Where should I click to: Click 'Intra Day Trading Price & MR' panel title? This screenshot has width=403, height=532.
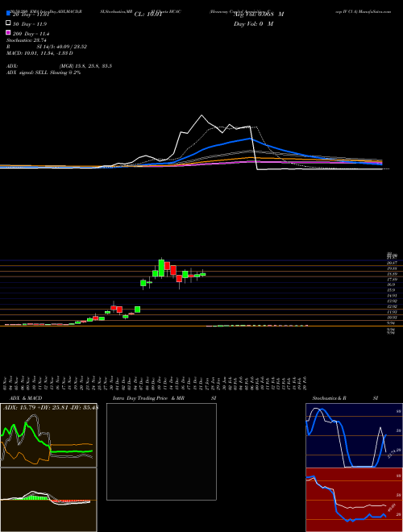pyautogui.click(x=148, y=398)
